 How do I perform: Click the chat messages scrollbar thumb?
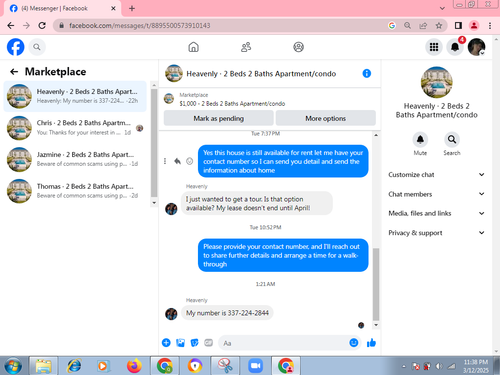point(376,284)
